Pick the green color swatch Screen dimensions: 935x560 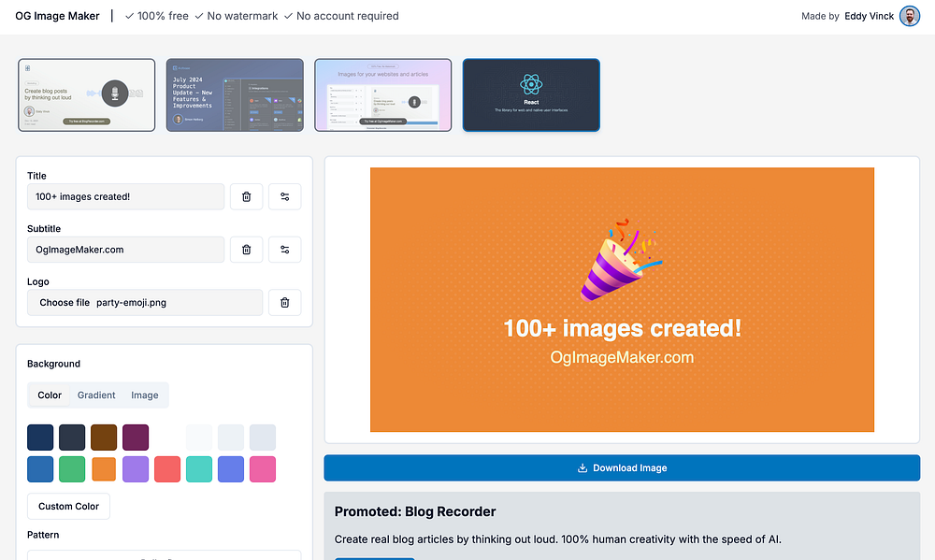click(x=72, y=469)
